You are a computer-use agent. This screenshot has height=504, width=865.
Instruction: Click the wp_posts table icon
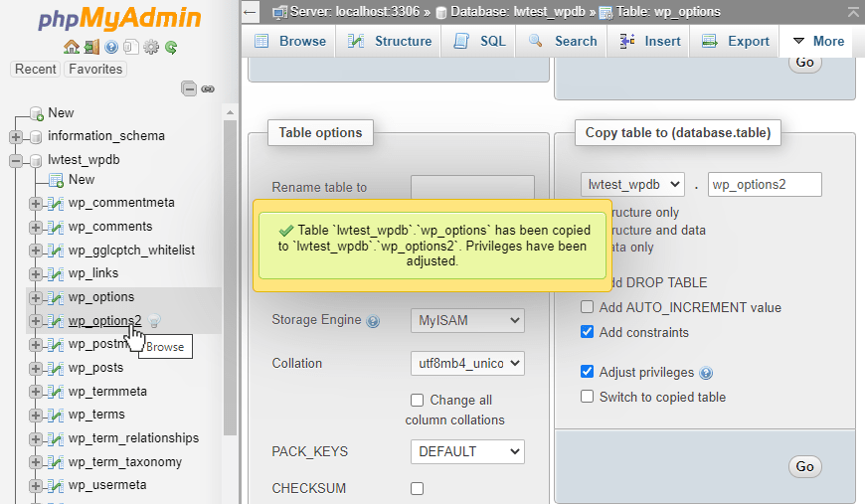coord(55,368)
